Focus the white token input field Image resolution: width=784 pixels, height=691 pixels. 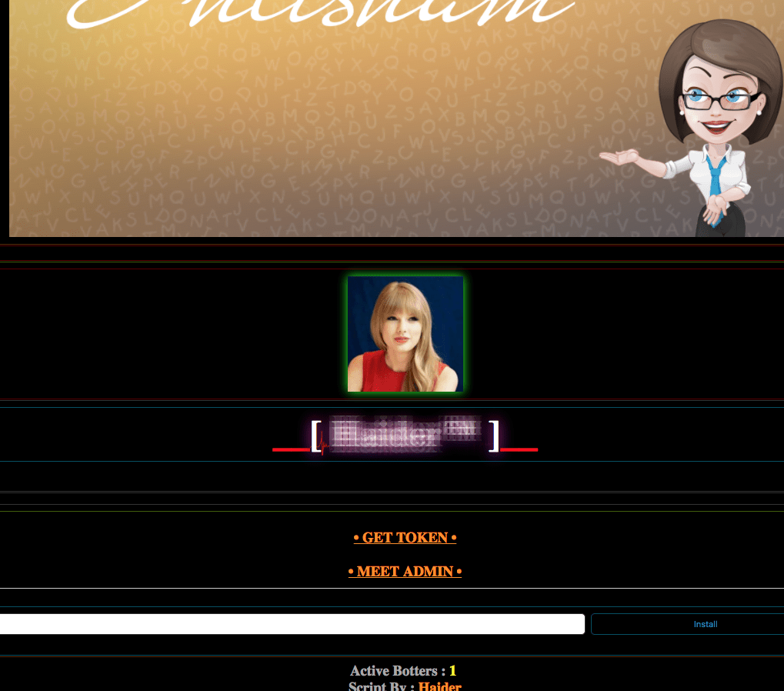point(292,624)
